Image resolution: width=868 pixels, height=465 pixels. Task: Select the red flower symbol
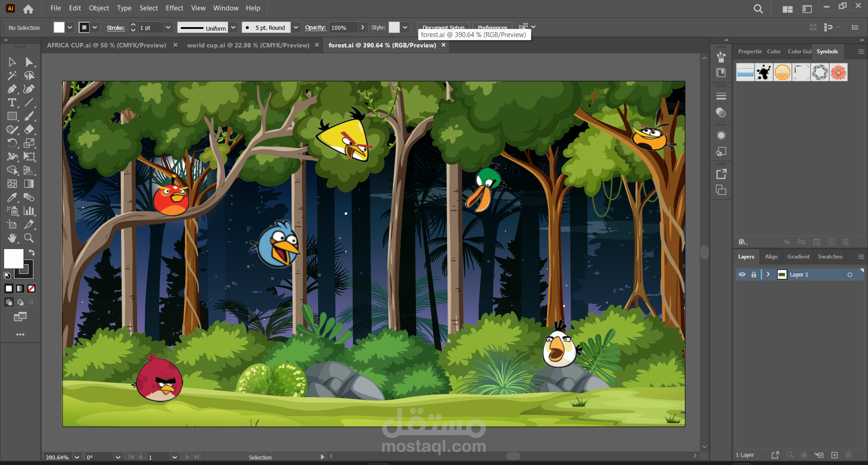[x=839, y=72]
